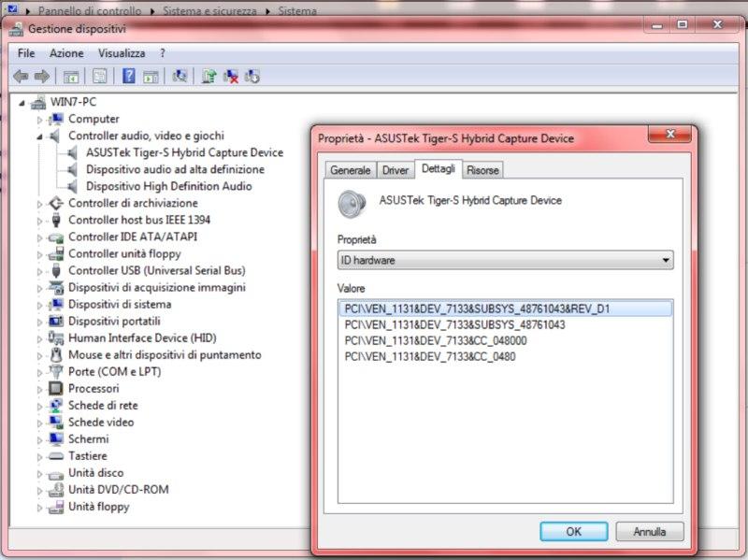Click the scan for hardware changes icon

click(180, 77)
